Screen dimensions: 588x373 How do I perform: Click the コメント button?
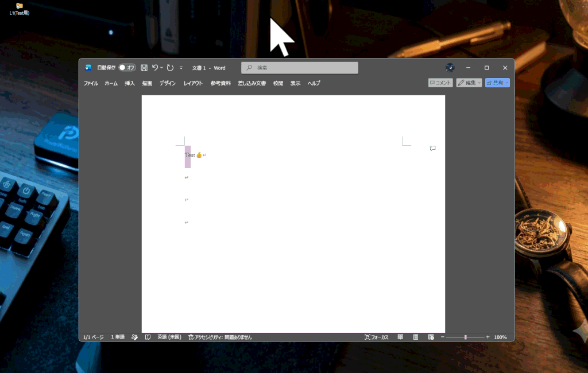click(x=440, y=83)
